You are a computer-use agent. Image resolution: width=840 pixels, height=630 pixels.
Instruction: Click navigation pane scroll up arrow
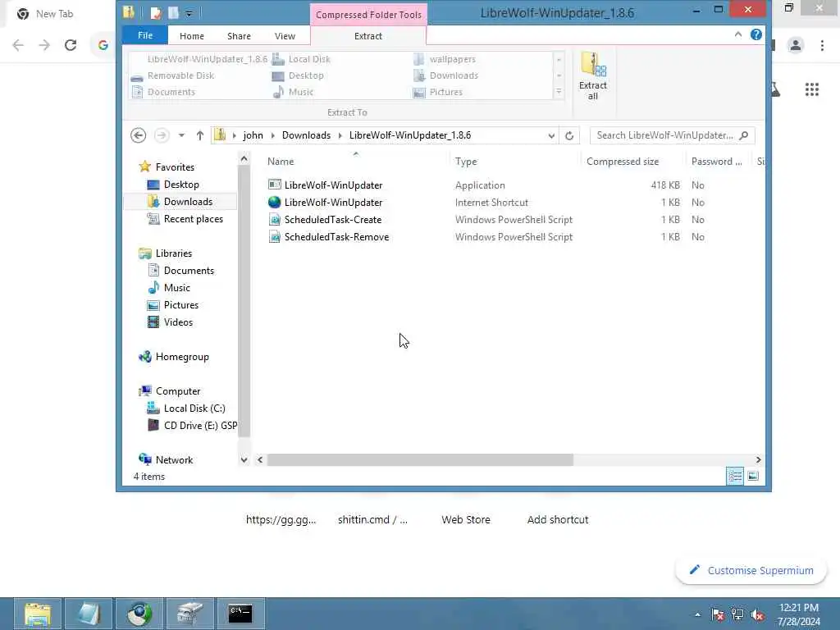click(244, 158)
